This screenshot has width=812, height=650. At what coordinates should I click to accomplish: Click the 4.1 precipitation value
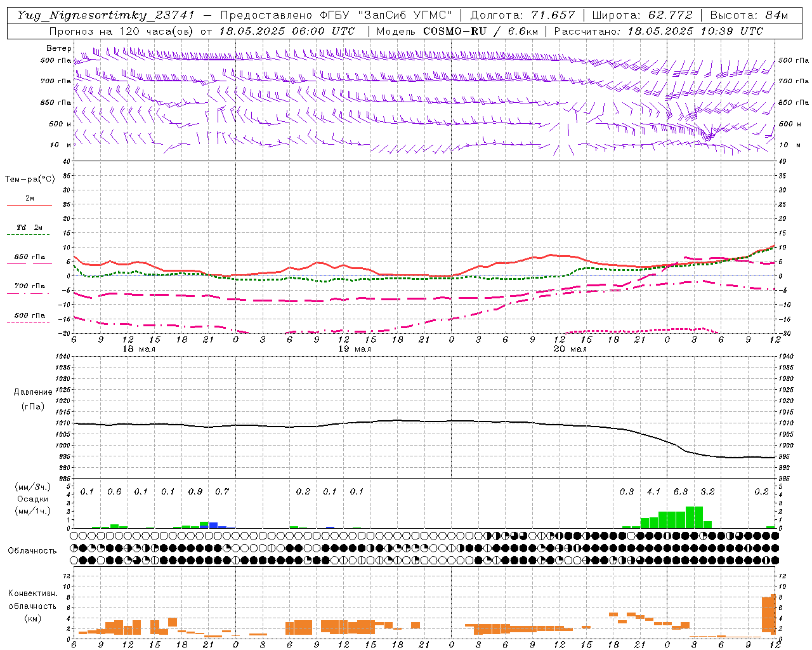point(653,491)
